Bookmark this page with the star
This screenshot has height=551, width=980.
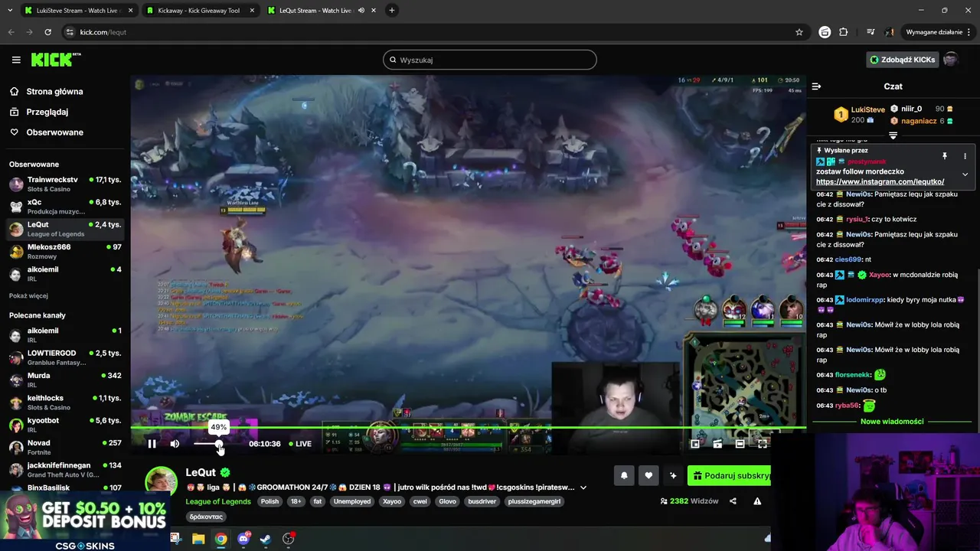click(799, 32)
